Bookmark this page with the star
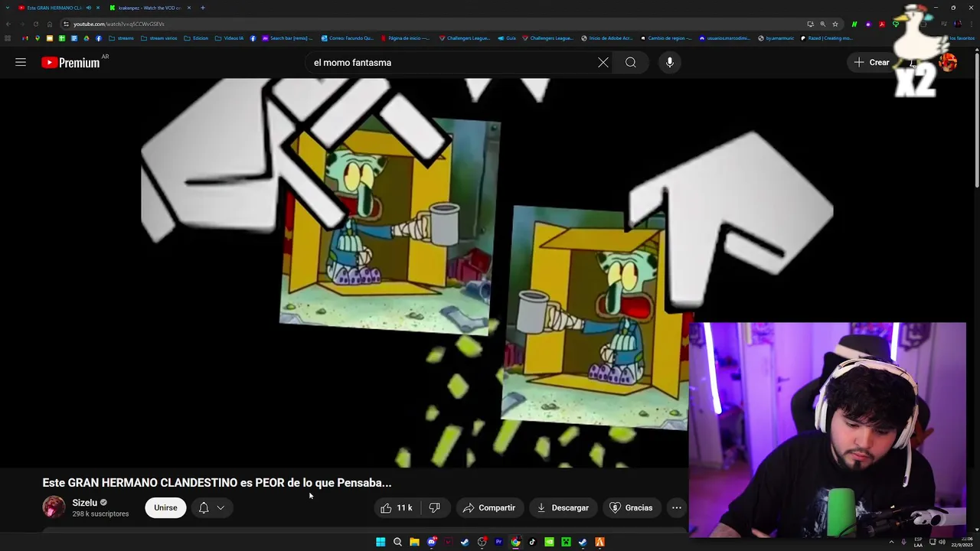 tap(835, 24)
